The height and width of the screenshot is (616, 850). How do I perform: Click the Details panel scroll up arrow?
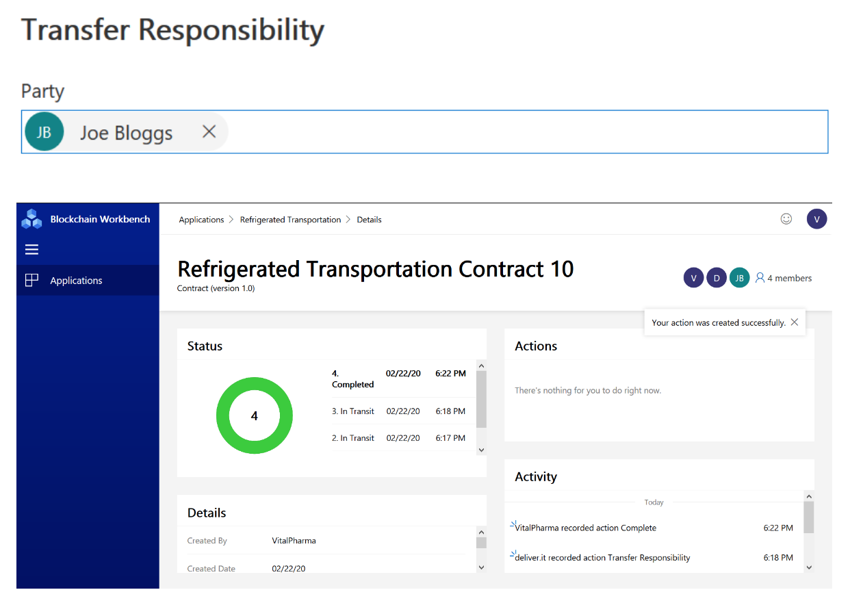pyautogui.click(x=481, y=532)
